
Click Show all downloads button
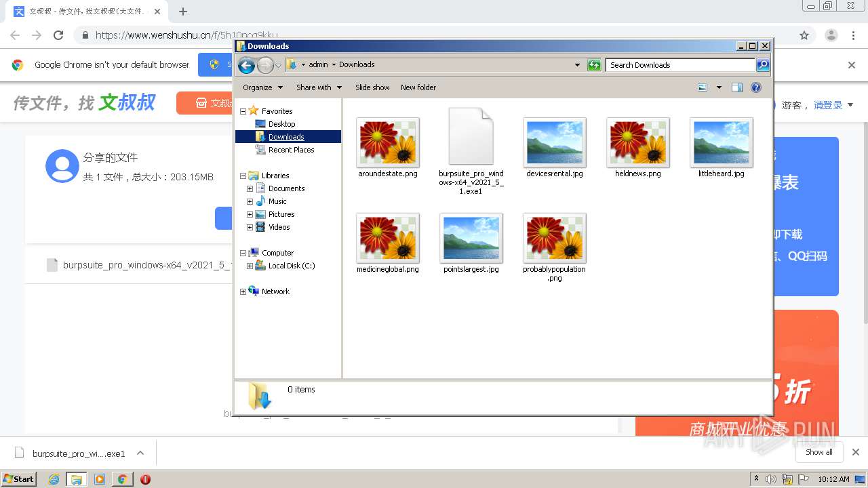tap(819, 452)
